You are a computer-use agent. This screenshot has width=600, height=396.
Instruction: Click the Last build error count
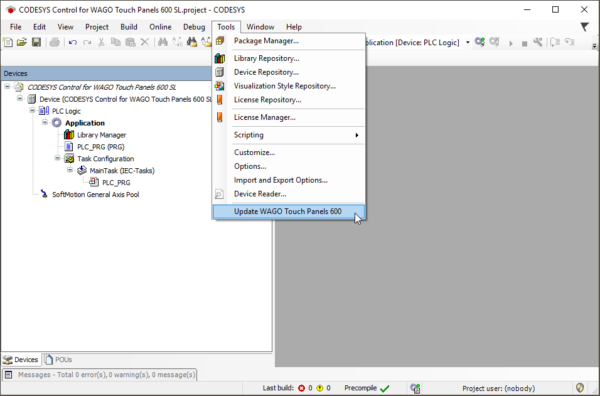[x=306, y=388]
